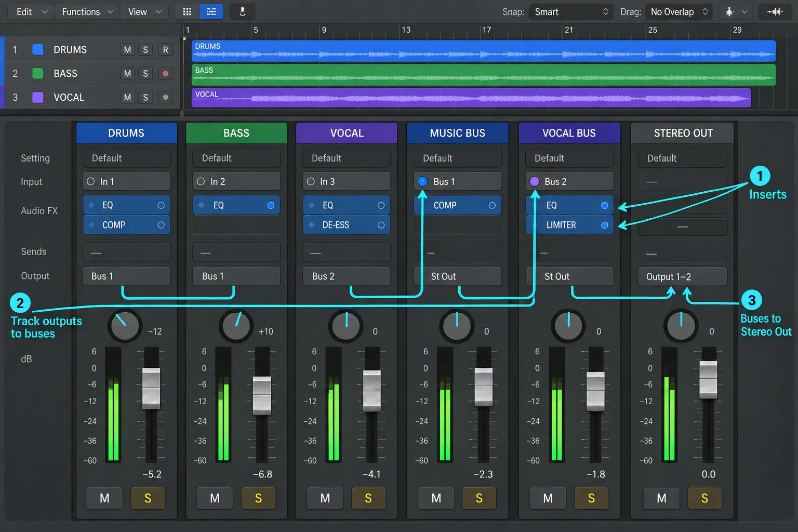Open the DE-ESS plugin slot on VOCAL channel
Viewport: 798px width, 532px height.
[x=347, y=225]
